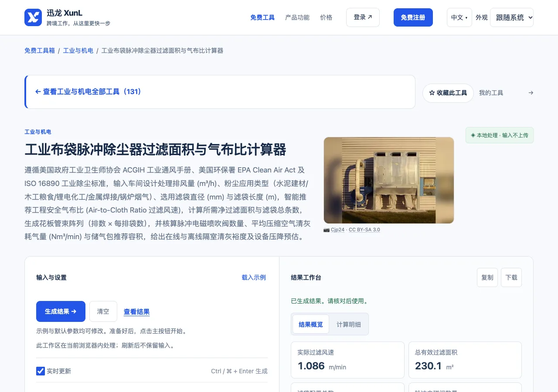Click the Ctrl / ⌘ + Enter 生成 hint
Viewport: 558px width, 392px height.
pos(239,371)
